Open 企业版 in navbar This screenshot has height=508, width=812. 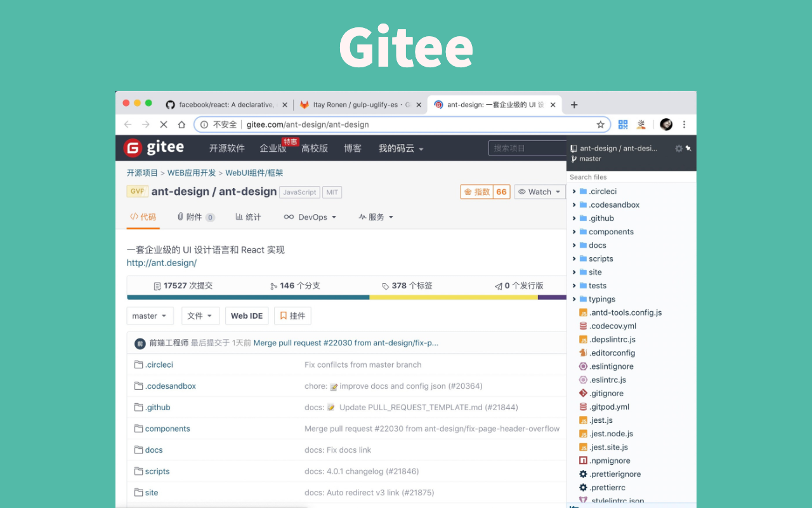[x=273, y=148]
